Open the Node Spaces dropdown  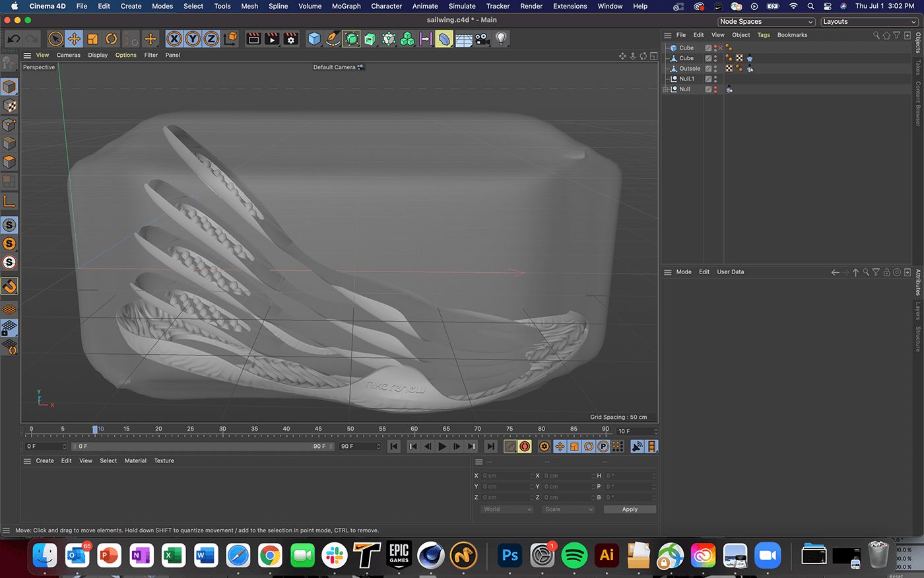tap(766, 22)
